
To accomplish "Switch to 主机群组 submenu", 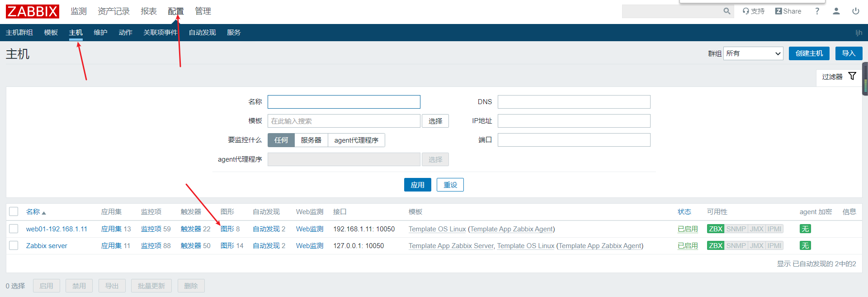I will (19, 33).
